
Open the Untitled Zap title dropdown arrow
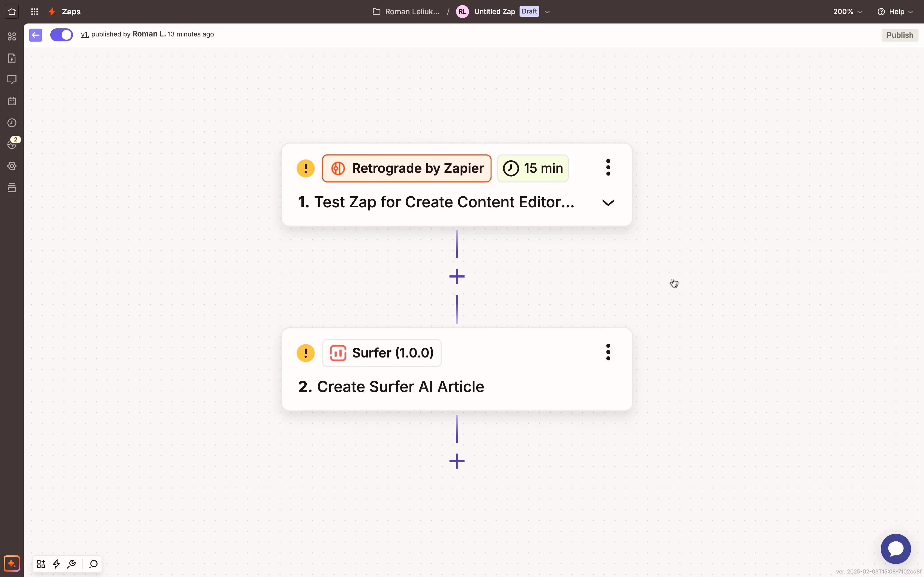tap(547, 12)
